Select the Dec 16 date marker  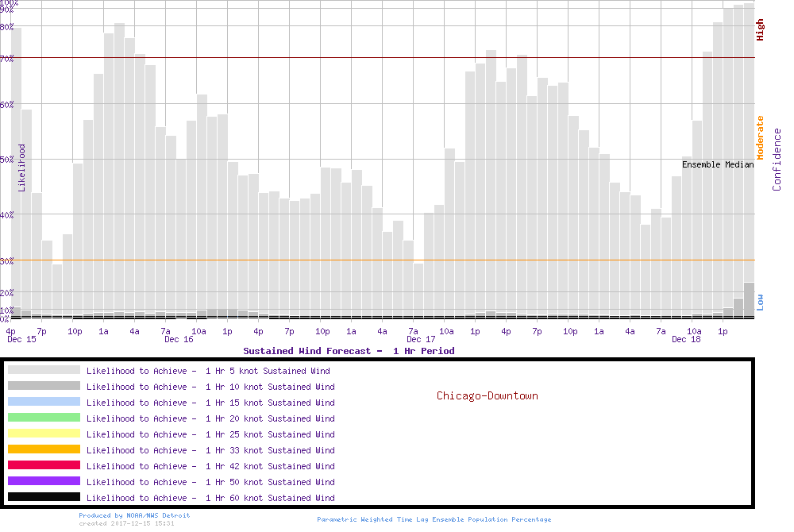point(179,339)
